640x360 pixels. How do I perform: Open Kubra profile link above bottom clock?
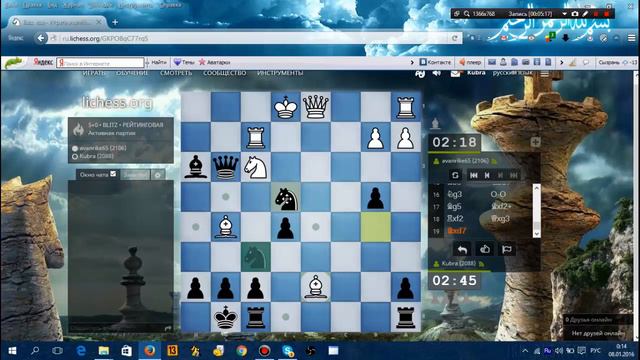pyautogui.click(x=458, y=264)
